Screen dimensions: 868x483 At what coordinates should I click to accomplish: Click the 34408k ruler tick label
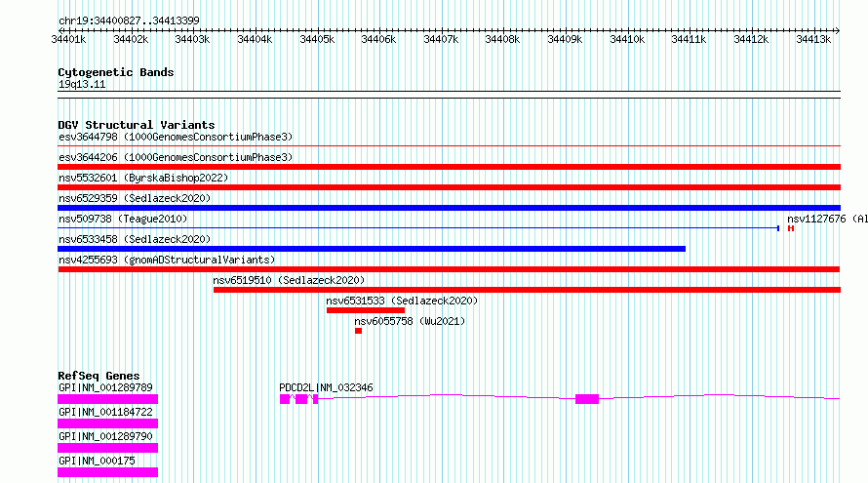[502, 39]
